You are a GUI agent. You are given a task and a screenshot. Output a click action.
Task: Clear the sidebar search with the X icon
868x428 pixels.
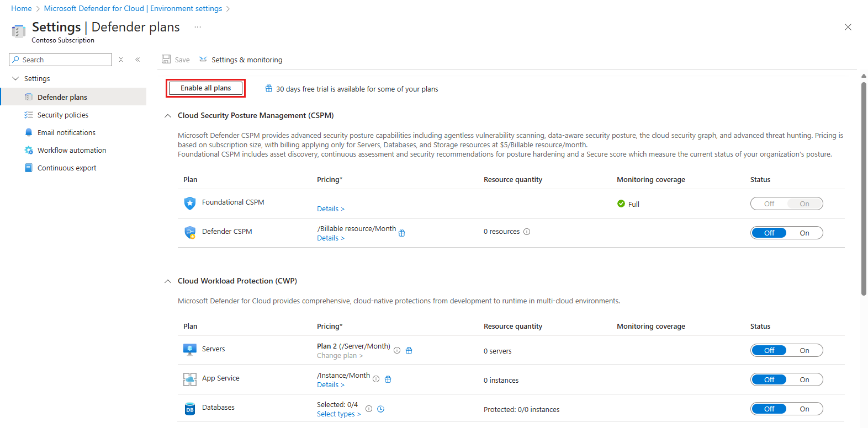(121, 60)
